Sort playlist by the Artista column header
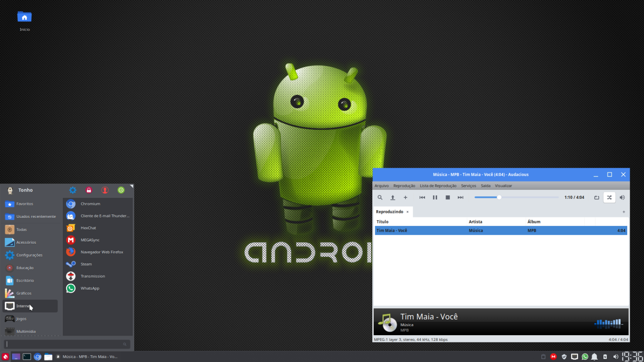Viewport: 644px width, 362px height. 496,222
